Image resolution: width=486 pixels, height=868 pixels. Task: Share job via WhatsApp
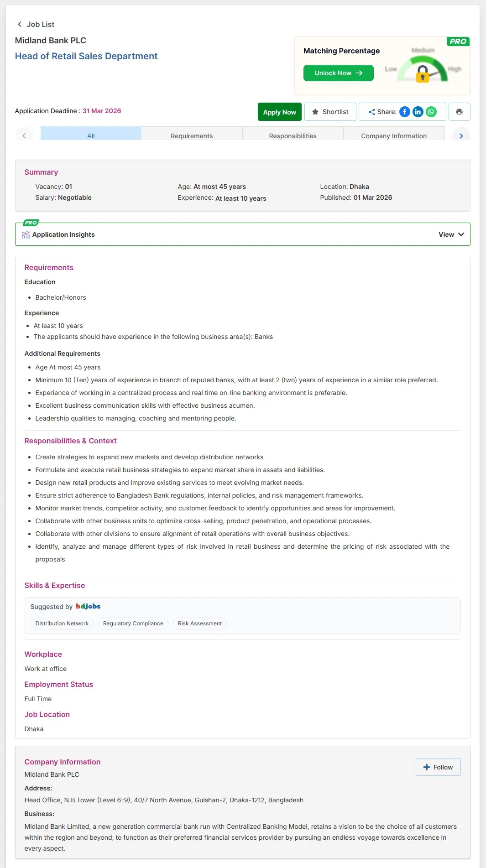coord(431,112)
